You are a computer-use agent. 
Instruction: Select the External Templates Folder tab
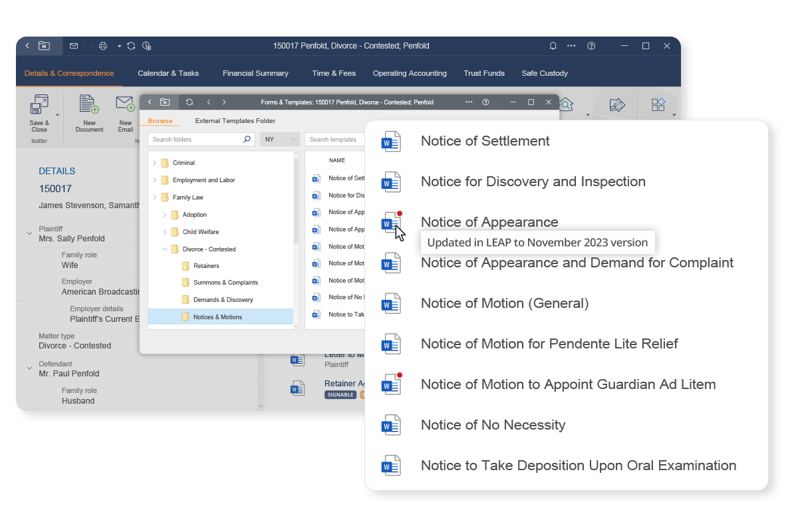pos(235,121)
